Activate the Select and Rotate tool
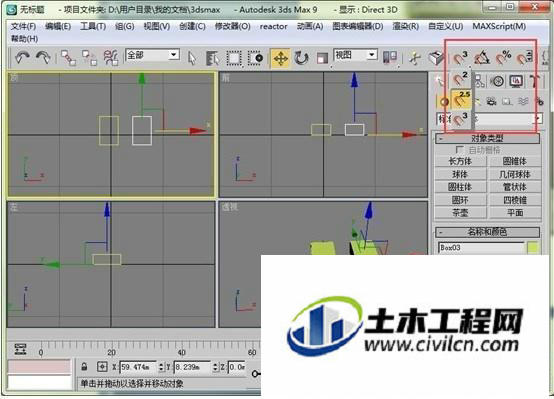The width and height of the screenshot is (554, 399). [301, 58]
